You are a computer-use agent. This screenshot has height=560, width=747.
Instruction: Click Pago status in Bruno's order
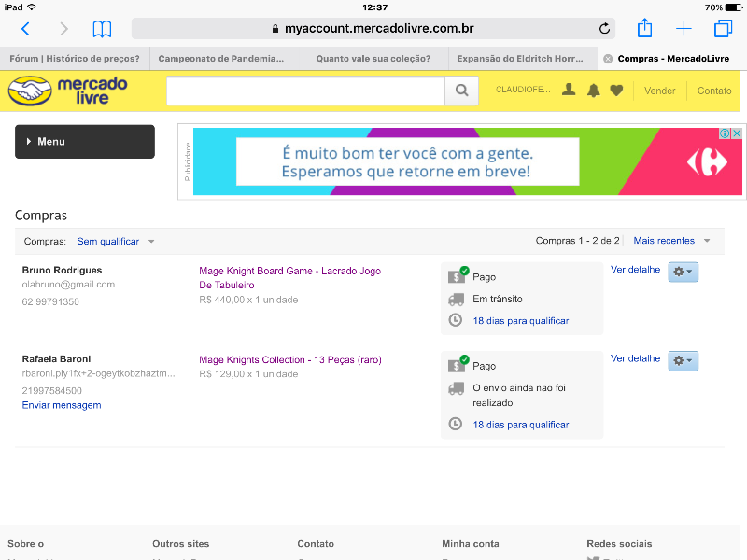pos(484,277)
